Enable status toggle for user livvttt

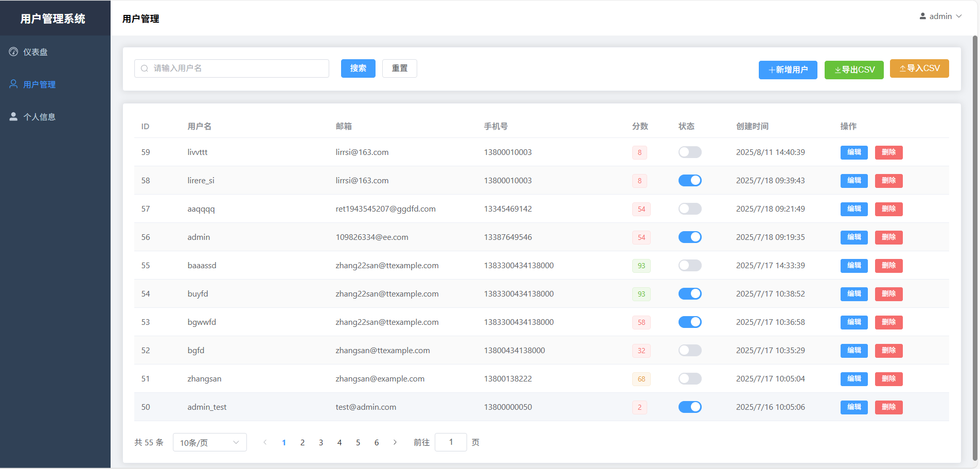click(x=690, y=152)
